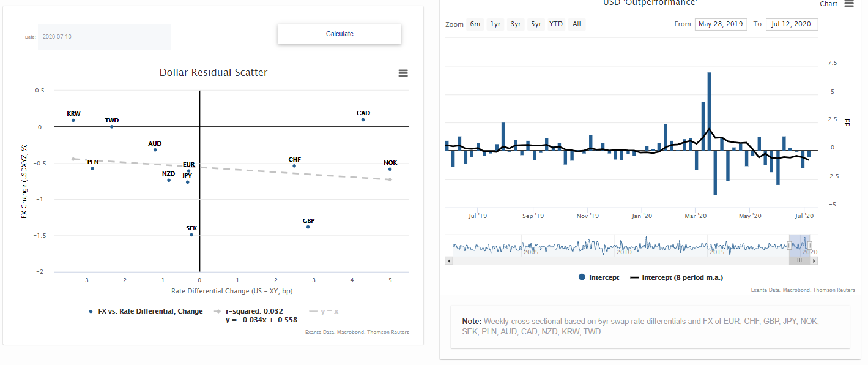Click the From date field
Viewport: 868px width, 365px height.
click(721, 24)
